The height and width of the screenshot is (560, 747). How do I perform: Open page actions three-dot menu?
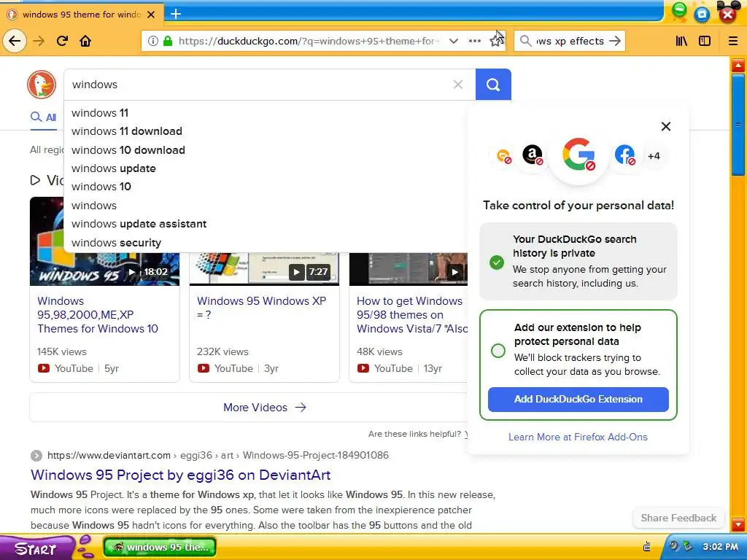pyautogui.click(x=474, y=41)
